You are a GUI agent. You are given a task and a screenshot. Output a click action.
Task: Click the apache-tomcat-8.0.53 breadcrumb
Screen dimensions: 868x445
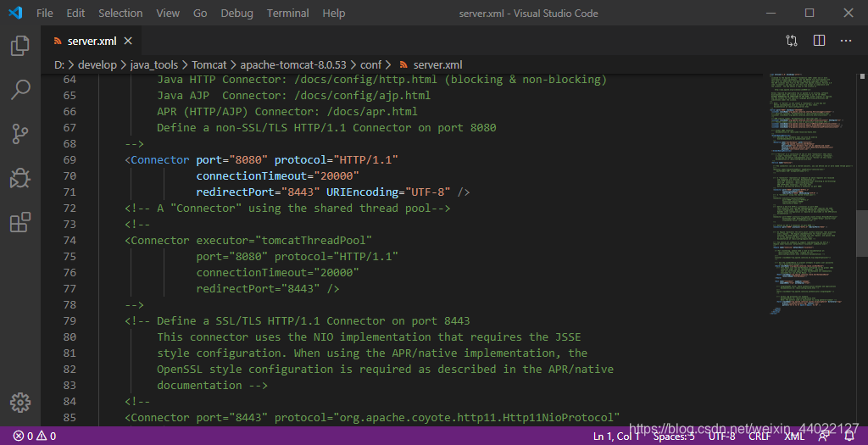point(292,64)
